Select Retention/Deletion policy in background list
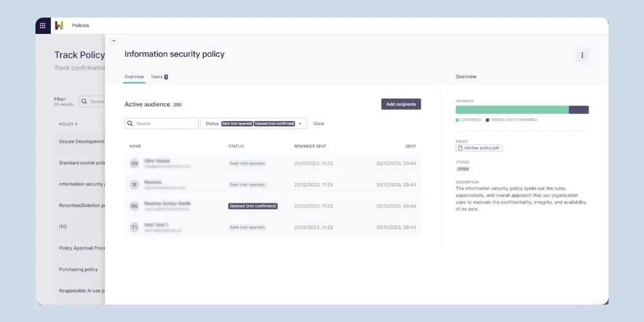Screen dimensions: 644x322 pyautogui.click(x=82, y=206)
